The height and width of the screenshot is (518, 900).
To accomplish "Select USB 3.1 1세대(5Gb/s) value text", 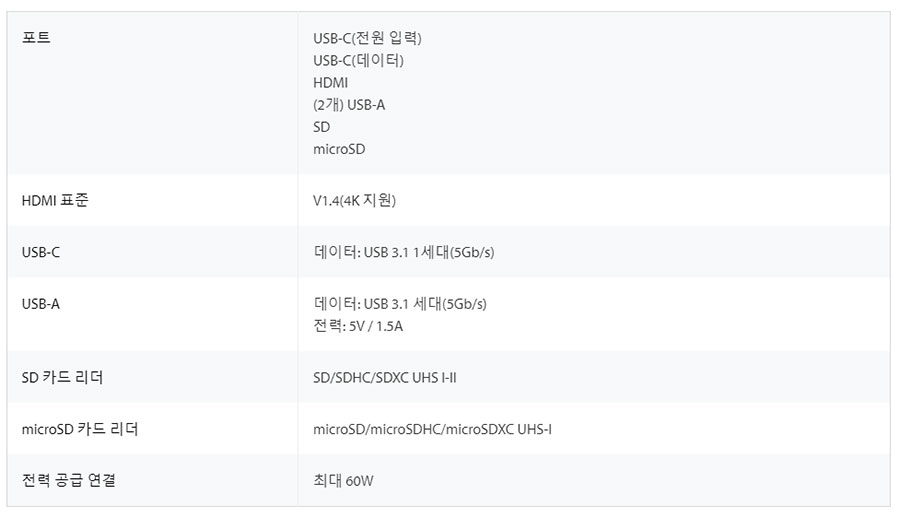I will [x=429, y=252].
